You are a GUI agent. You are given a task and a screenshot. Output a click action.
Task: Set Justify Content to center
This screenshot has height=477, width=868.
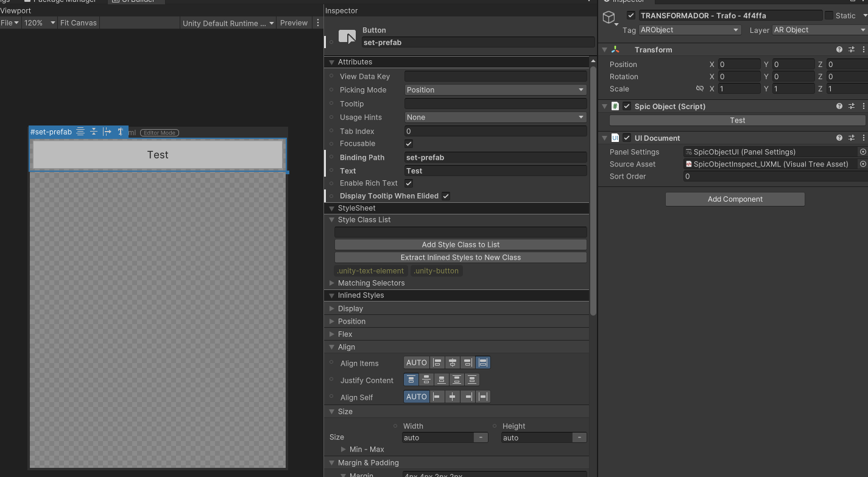(x=426, y=380)
